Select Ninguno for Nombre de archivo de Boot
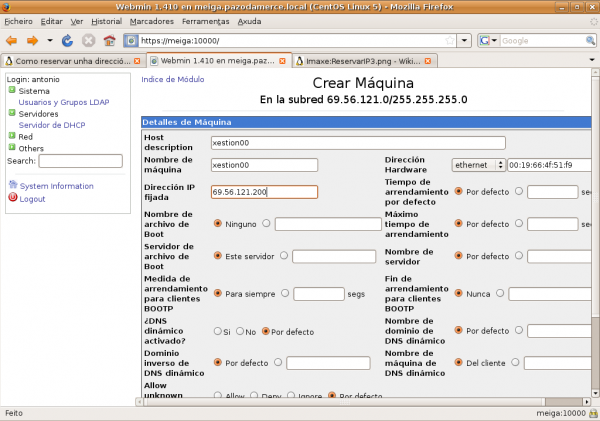 tap(218, 224)
